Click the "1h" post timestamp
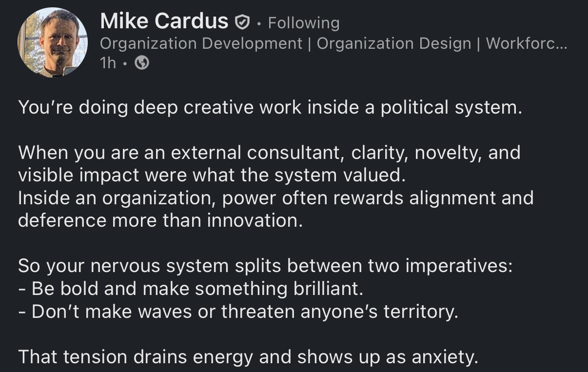The height and width of the screenshot is (372, 588). [x=108, y=63]
